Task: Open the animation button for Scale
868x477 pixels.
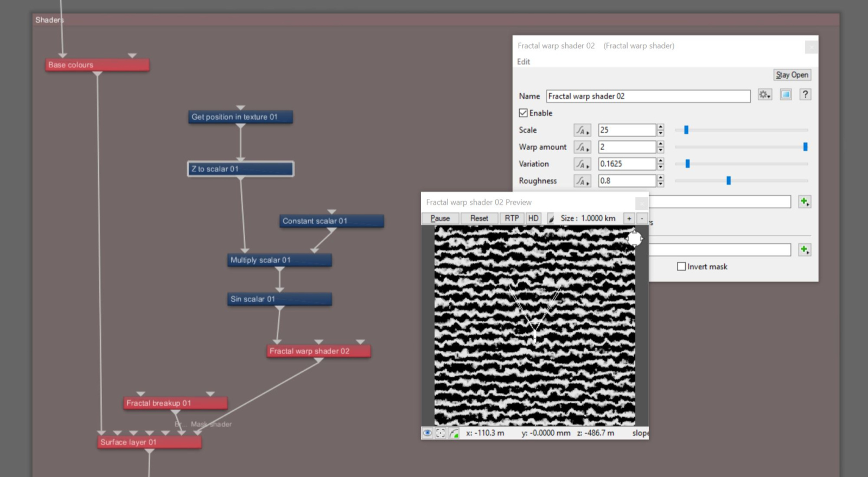Action: pyautogui.click(x=582, y=130)
